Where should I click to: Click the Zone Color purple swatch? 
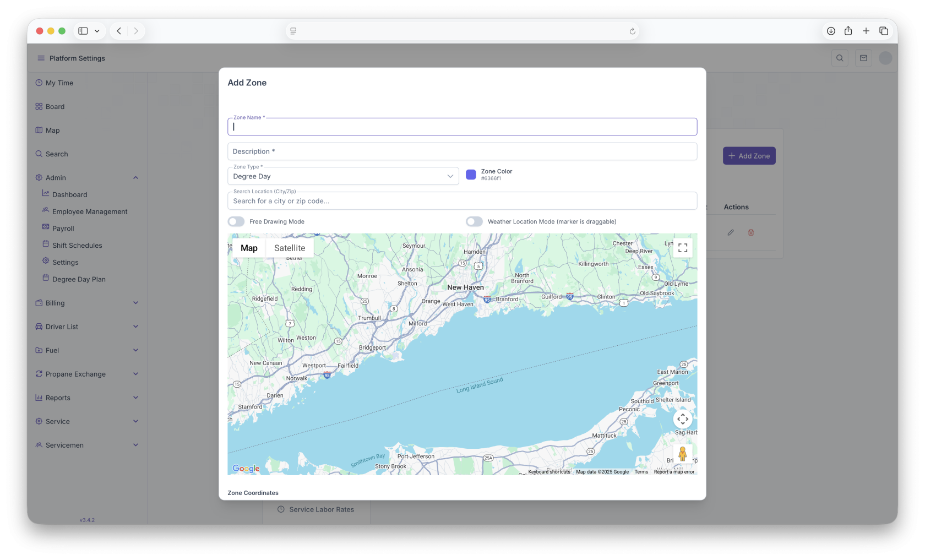[x=471, y=175]
